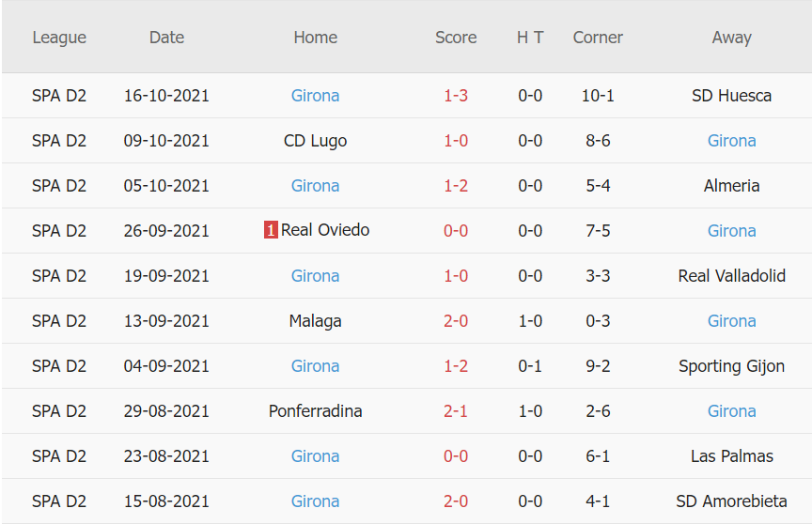812x524 pixels.
Task: Click the Date column header
Action: 166,38
